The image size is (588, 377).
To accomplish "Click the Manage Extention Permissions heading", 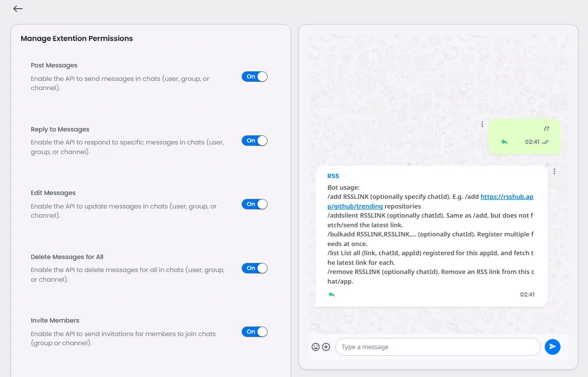I will [77, 39].
